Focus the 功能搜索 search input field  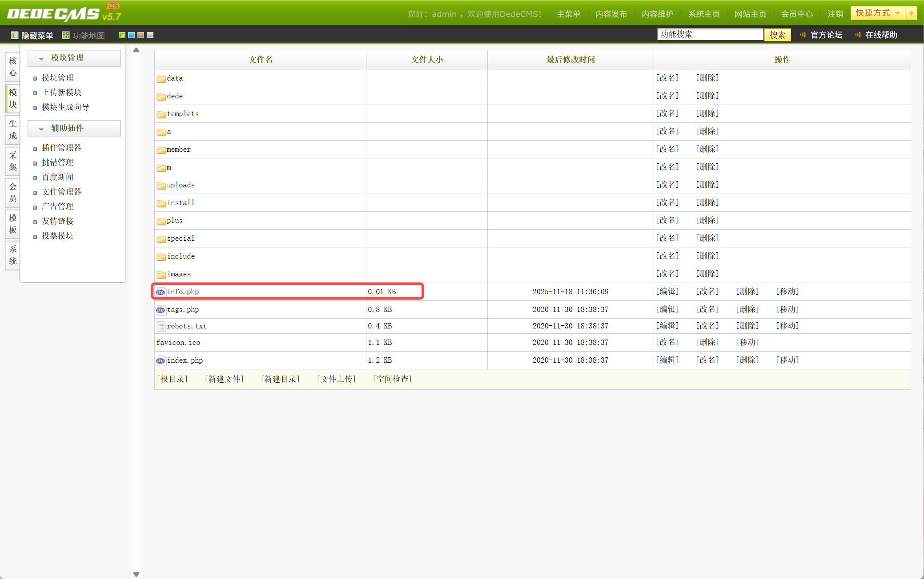point(710,34)
